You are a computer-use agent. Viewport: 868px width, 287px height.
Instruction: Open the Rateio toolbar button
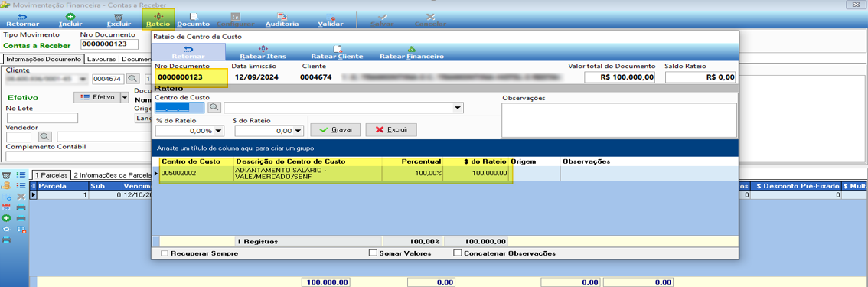point(158,19)
